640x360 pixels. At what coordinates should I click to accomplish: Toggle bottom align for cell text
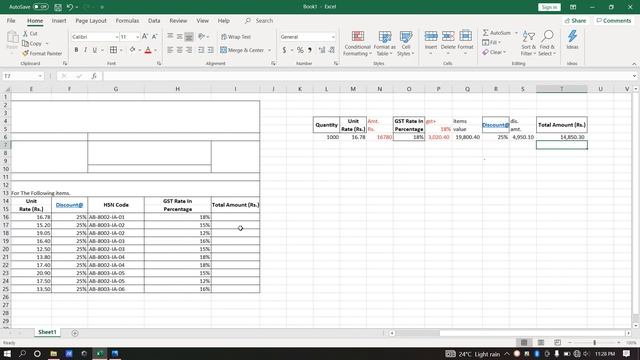tap(189, 37)
